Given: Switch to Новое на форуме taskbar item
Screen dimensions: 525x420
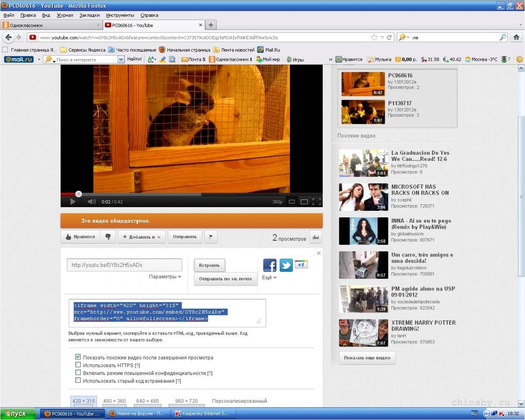Looking at the screenshot, I should (x=137, y=413).
